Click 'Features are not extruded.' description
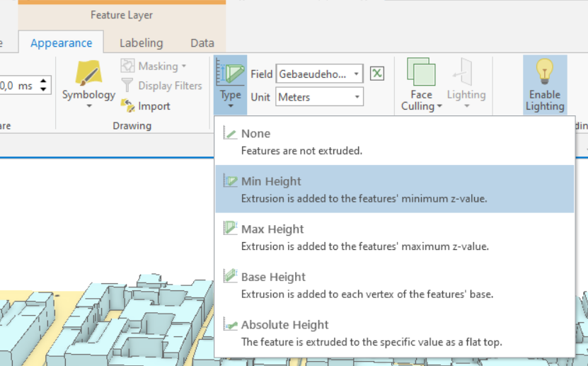Screen dimensions: 588x366 [301, 151]
